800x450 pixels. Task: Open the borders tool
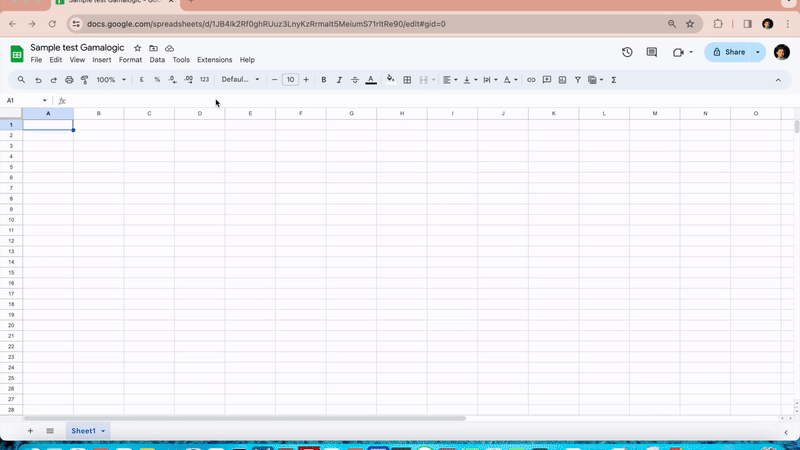tap(407, 80)
